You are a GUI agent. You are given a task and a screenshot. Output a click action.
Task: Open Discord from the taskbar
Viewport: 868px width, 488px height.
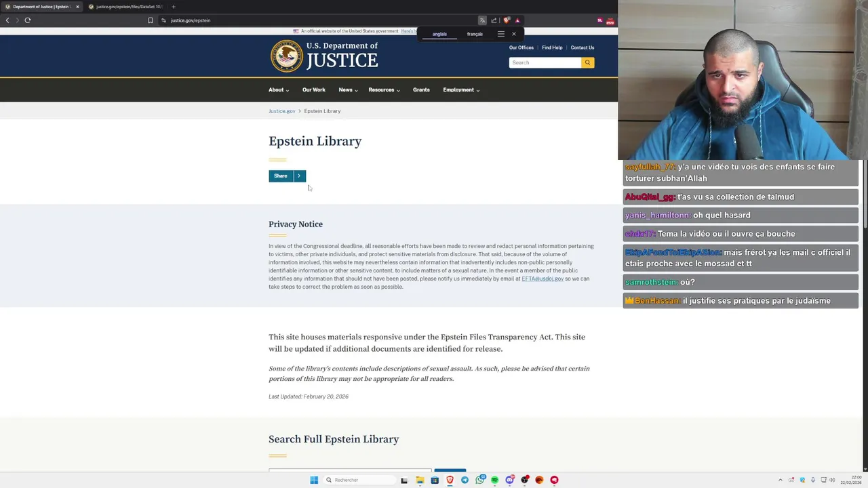tap(509, 480)
